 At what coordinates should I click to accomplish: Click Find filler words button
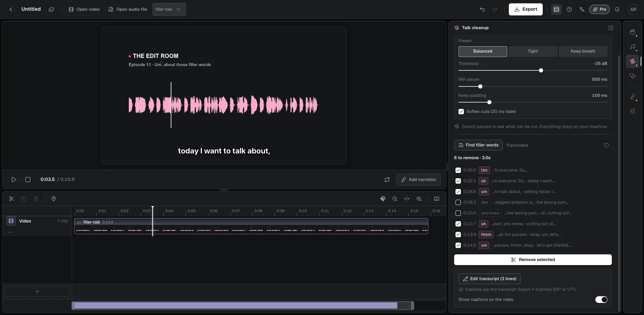pyautogui.click(x=478, y=145)
